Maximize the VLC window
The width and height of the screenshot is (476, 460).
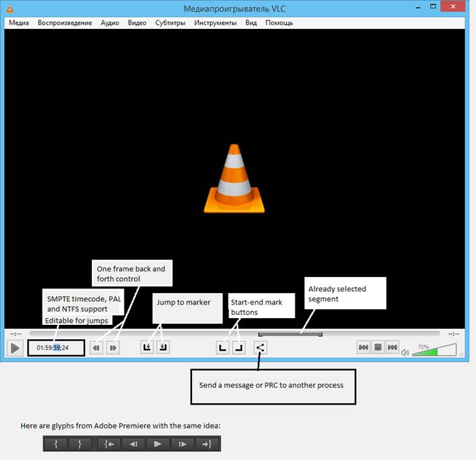(x=433, y=6)
